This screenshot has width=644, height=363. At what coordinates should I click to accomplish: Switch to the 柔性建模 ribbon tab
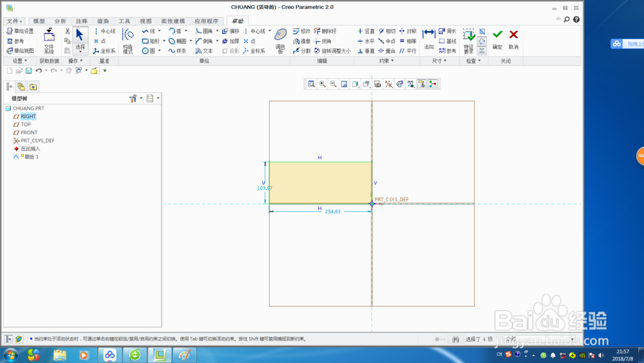tap(173, 21)
